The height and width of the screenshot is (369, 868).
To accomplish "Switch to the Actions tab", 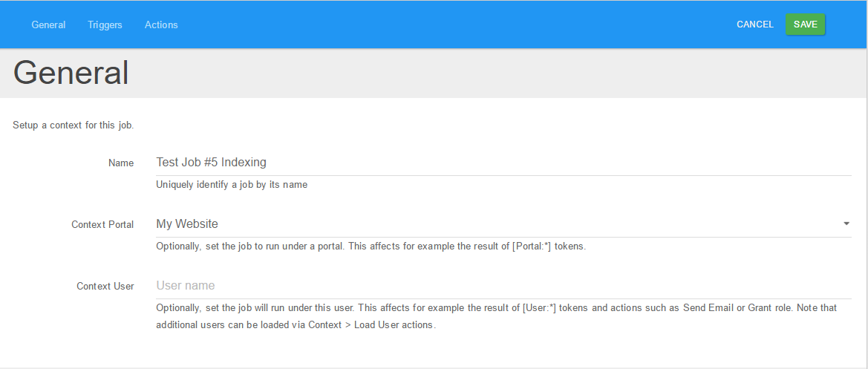I will click(x=161, y=25).
